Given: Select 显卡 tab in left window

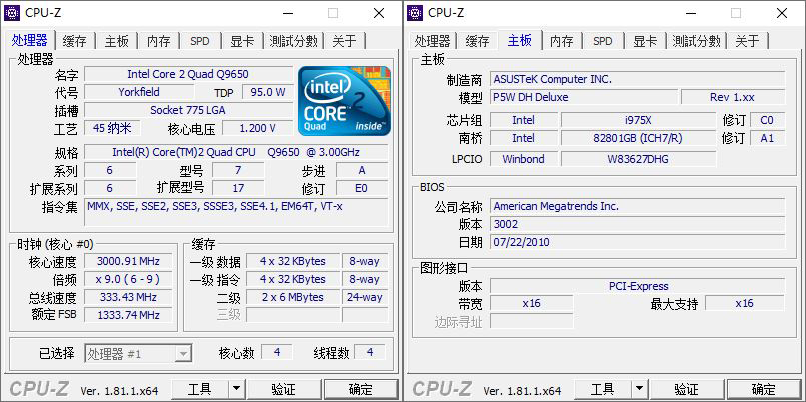Looking at the screenshot, I should pyautogui.click(x=242, y=41).
